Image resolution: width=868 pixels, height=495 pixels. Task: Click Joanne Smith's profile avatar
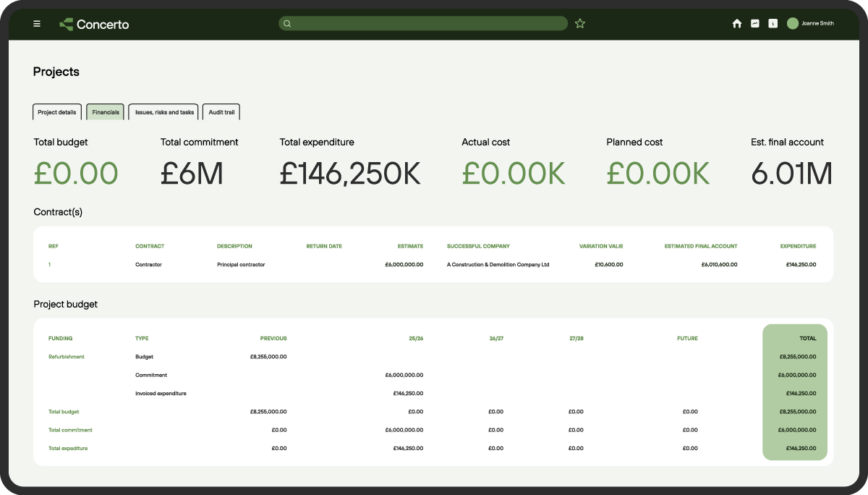click(x=792, y=23)
